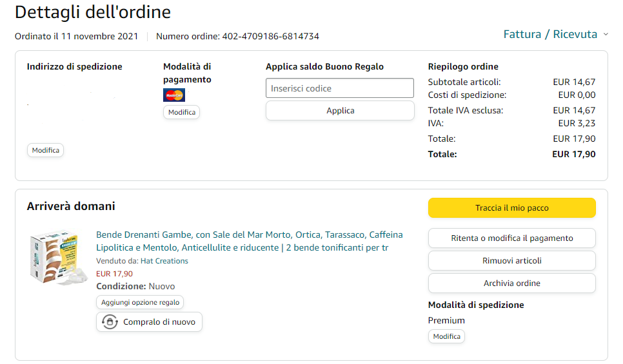Screen dimensions: 623x364
Task: Click the red EUR 17,90 item price
Action: pos(114,274)
